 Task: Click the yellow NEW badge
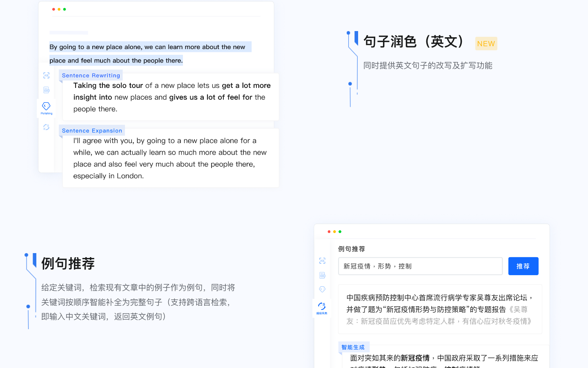(486, 44)
